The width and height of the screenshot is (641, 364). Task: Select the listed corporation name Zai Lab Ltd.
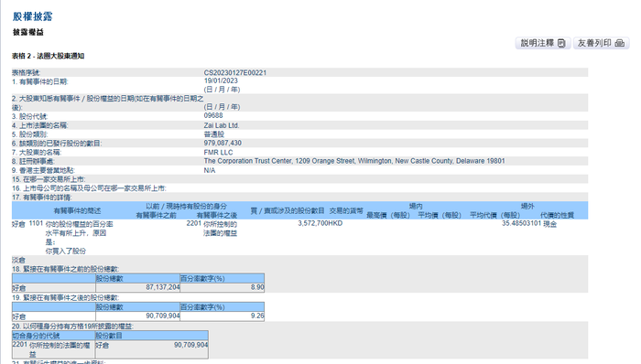222,125
